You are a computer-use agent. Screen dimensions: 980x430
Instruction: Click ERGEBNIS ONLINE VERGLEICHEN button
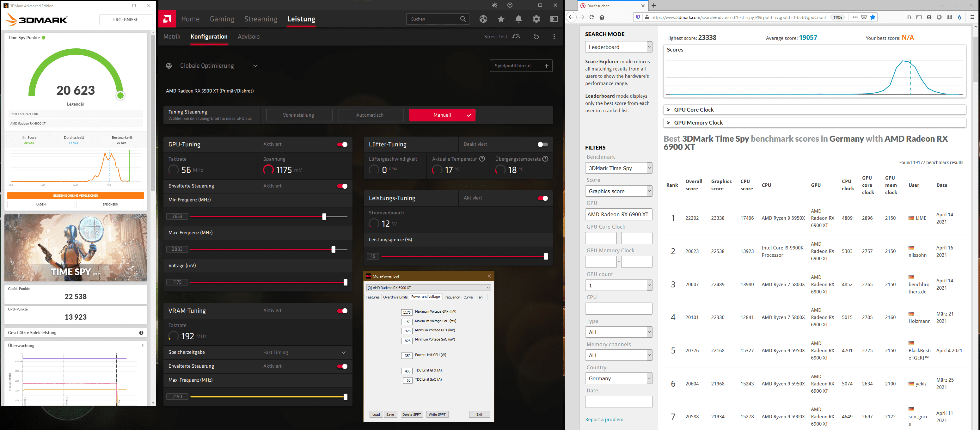tap(76, 196)
